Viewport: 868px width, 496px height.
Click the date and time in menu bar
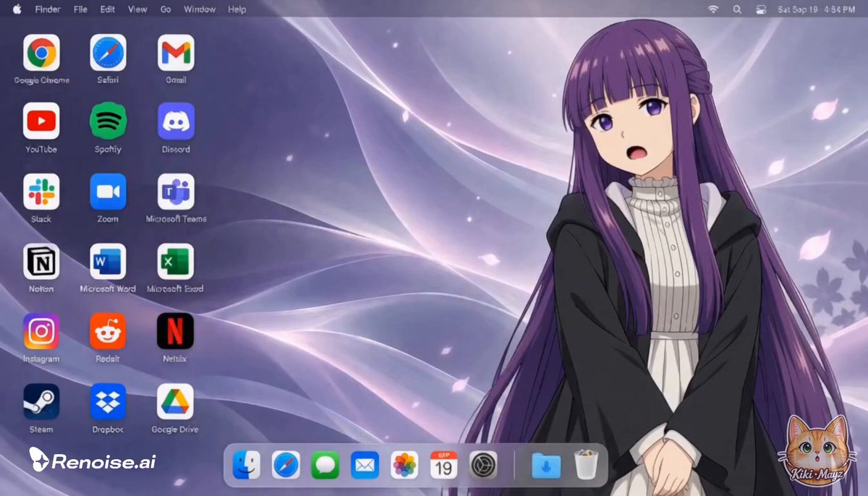[x=817, y=9]
